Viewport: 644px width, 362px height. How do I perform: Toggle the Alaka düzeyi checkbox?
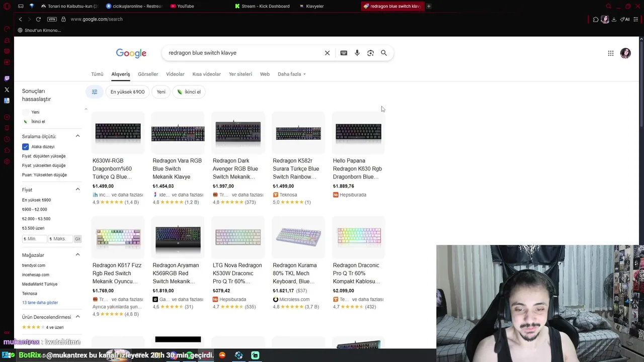click(25, 147)
